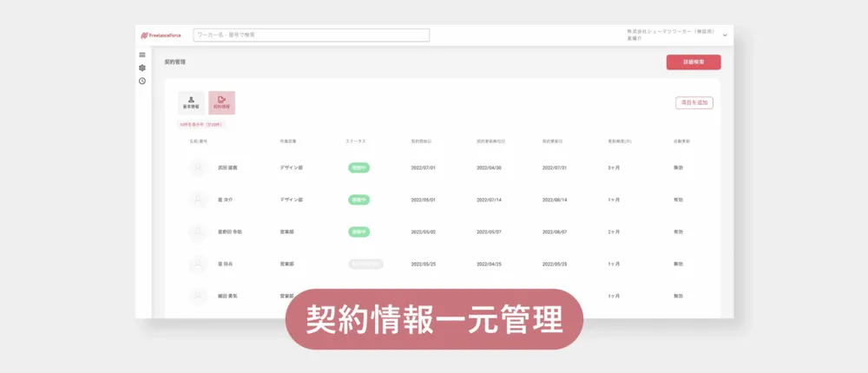Click デザイン部 in the 2022/05/01 row
The image size is (868, 373).
coord(291,200)
